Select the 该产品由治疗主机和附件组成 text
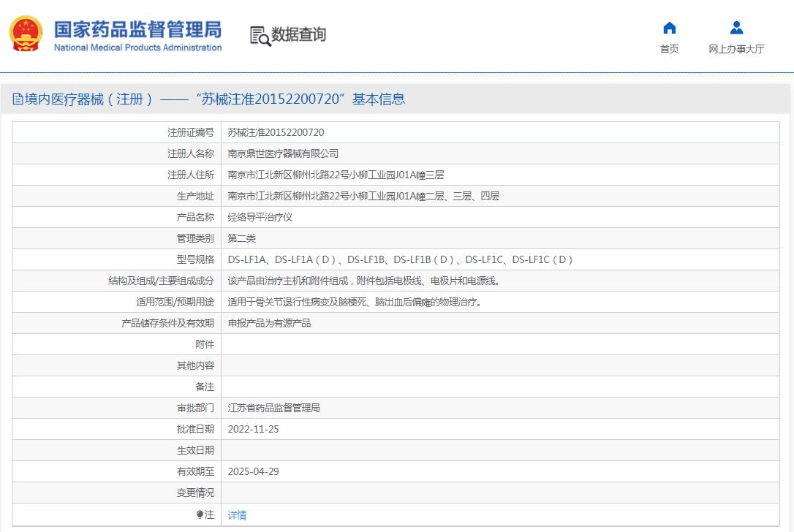Image resolution: width=794 pixels, height=532 pixels. click(x=363, y=281)
